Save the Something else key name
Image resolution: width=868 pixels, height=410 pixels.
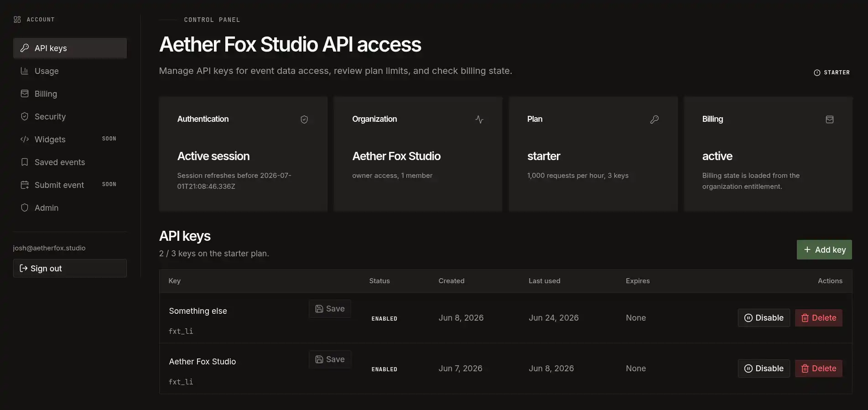click(330, 309)
